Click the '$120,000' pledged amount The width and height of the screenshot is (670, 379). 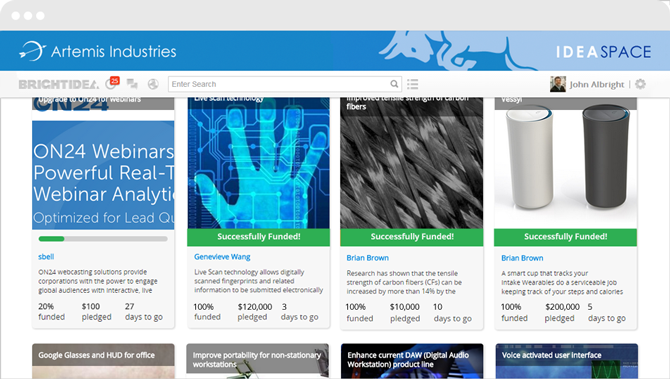coord(255,307)
